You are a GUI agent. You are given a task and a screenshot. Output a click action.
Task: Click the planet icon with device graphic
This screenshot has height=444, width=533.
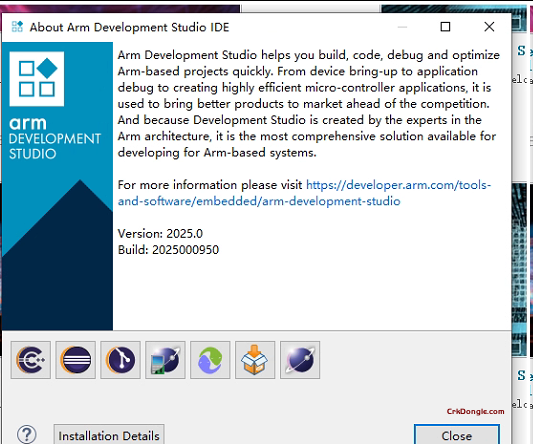click(165, 360)
